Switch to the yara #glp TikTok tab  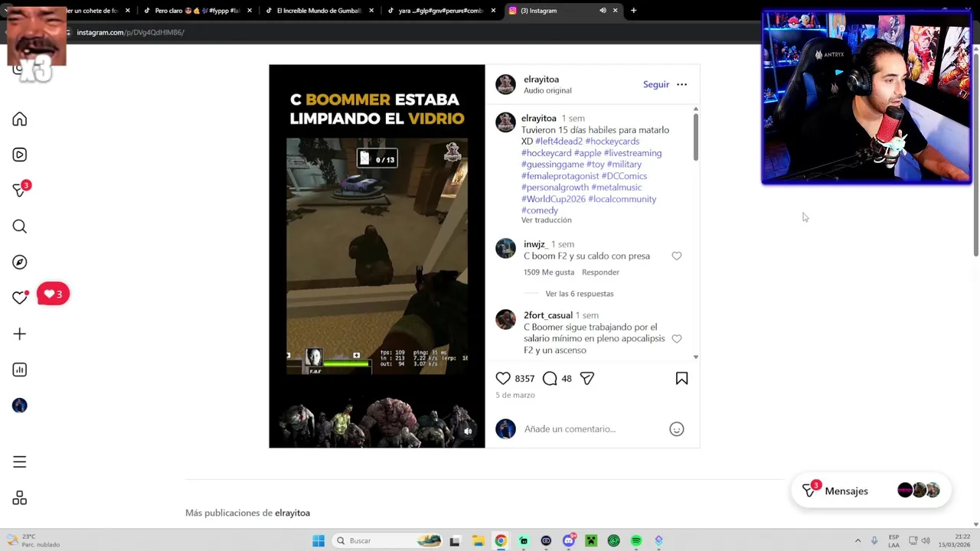(x=440, y=11)
